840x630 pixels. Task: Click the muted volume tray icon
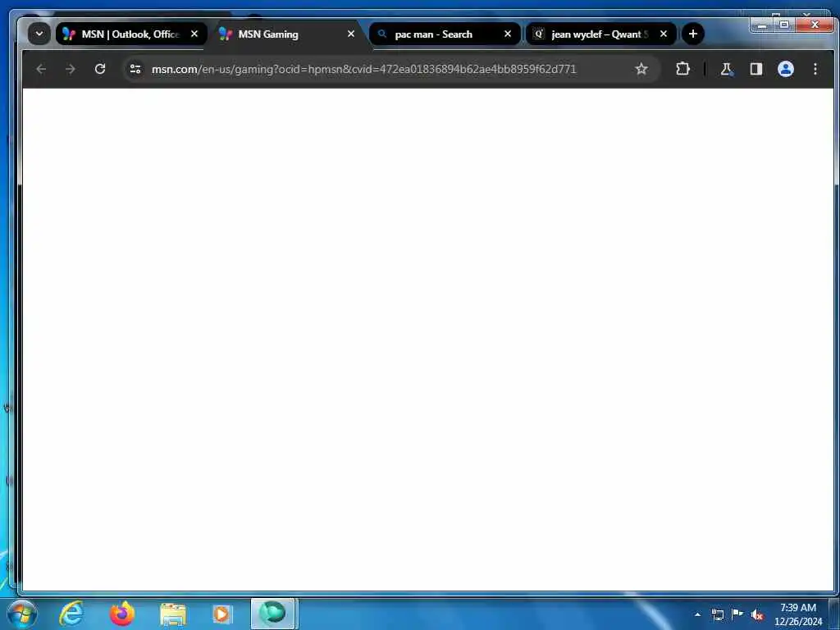[757, 615]
